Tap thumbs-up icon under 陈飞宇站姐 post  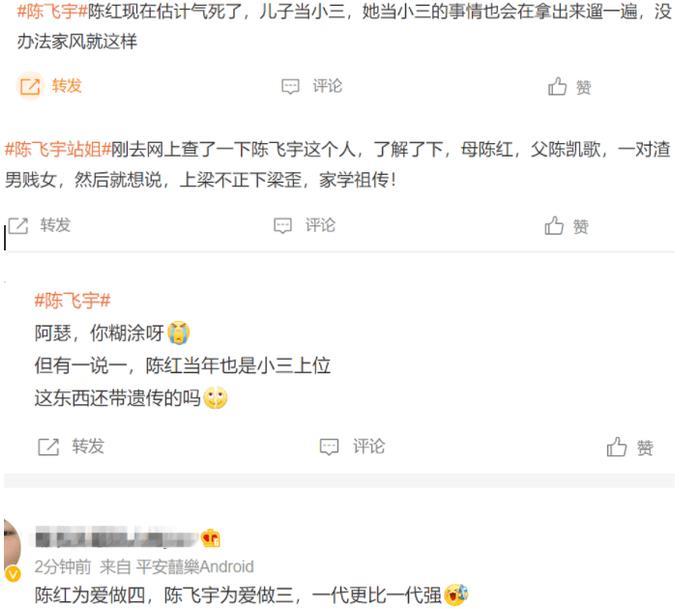[554, 225]
